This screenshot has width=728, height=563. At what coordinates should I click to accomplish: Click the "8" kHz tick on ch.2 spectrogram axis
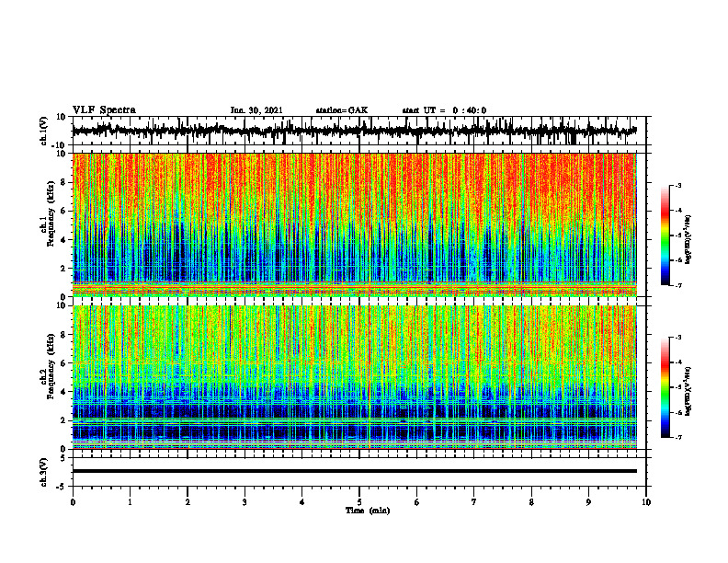tap(63, 335)
